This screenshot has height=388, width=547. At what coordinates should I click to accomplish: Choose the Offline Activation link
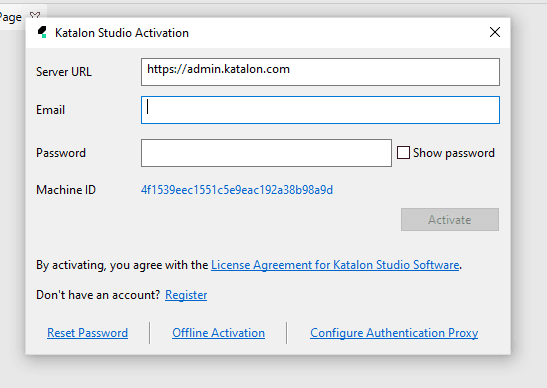point(218,333)
